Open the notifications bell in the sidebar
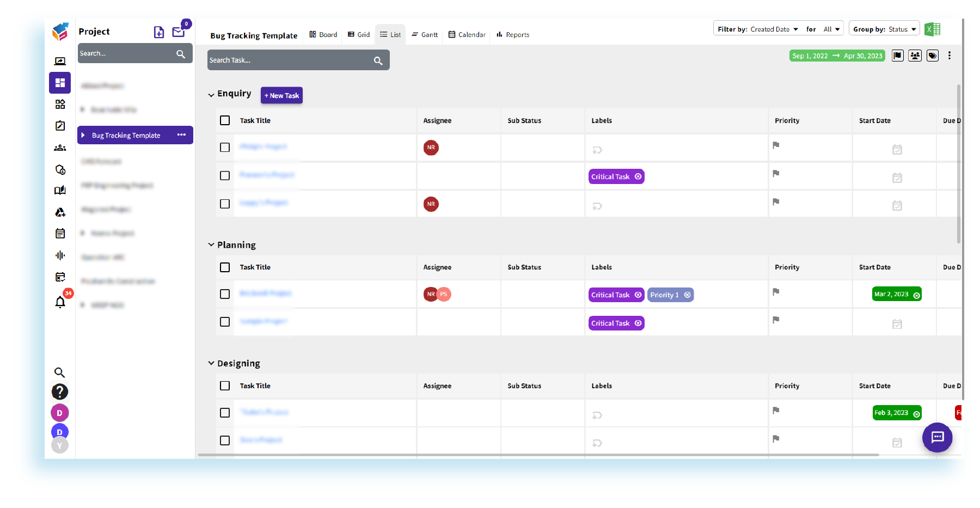 pyautogui.click(x=60, y=302)
